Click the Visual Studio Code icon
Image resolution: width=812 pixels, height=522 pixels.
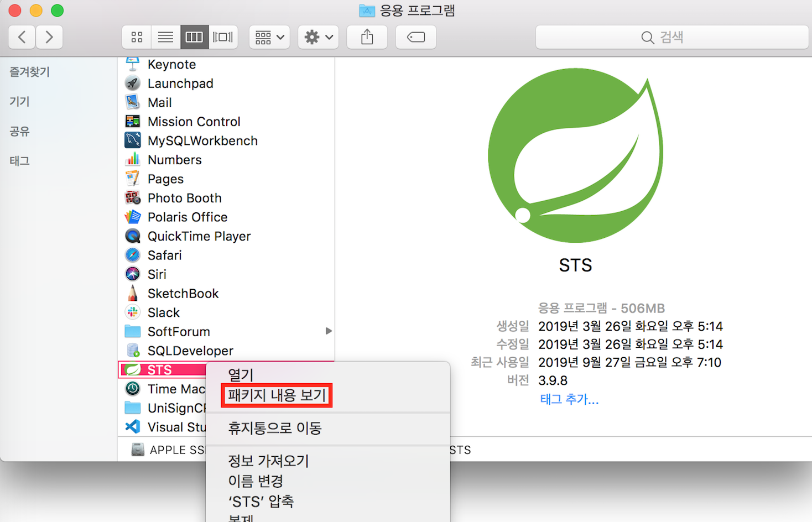pyautogui.click(x=133, y=427)
